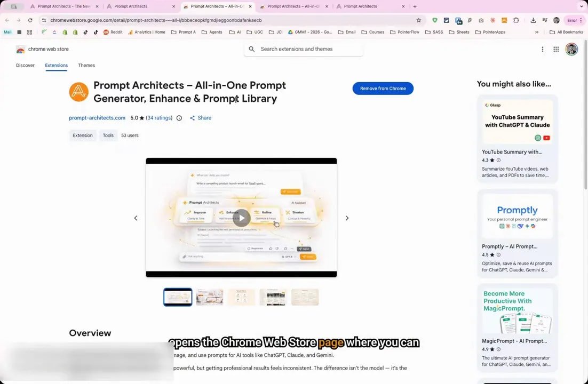Viewport: 588px width, 384px height.
Task: Switch to the Discover tab
Action: tap(25, 65)
